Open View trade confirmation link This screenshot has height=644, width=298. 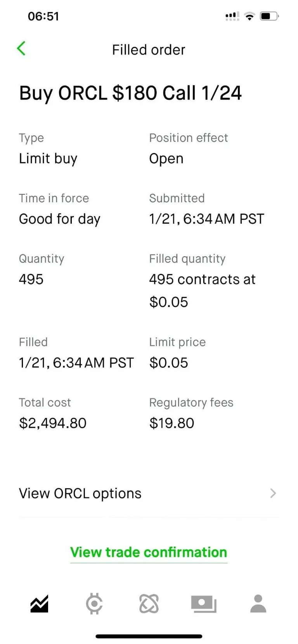(x=149, y=552)
